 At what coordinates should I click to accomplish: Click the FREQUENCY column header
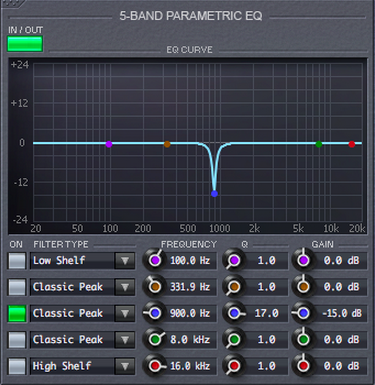click(189, 244)
